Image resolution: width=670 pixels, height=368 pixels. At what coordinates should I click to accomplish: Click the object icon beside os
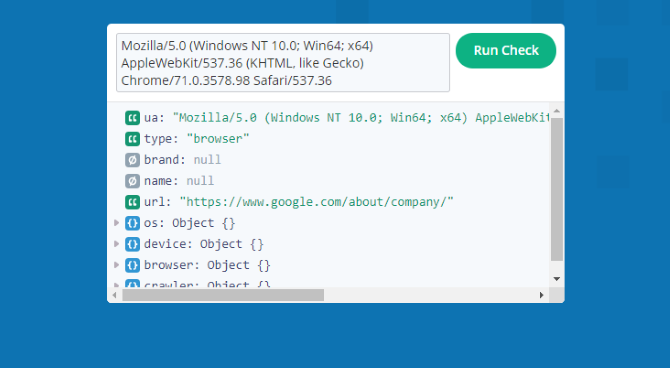coord(132,223)
